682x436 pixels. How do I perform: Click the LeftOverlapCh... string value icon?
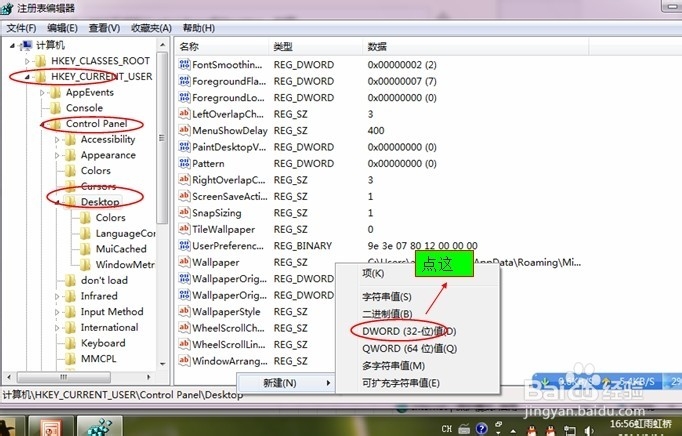click(184, 114)
